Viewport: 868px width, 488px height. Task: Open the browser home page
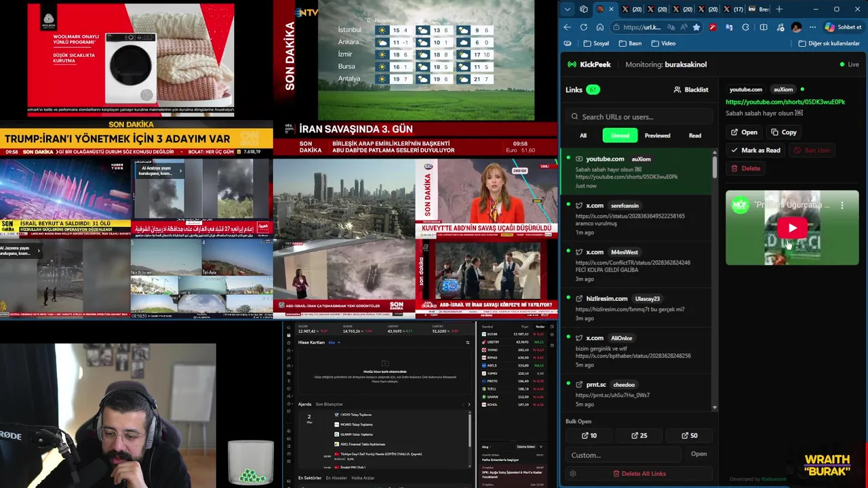tap(599, 27)
